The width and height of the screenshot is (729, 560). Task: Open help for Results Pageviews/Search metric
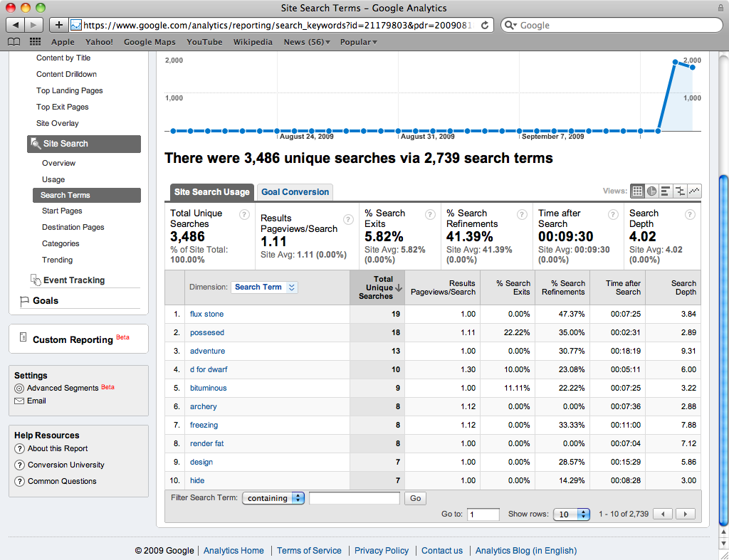(x=348, y=219)
